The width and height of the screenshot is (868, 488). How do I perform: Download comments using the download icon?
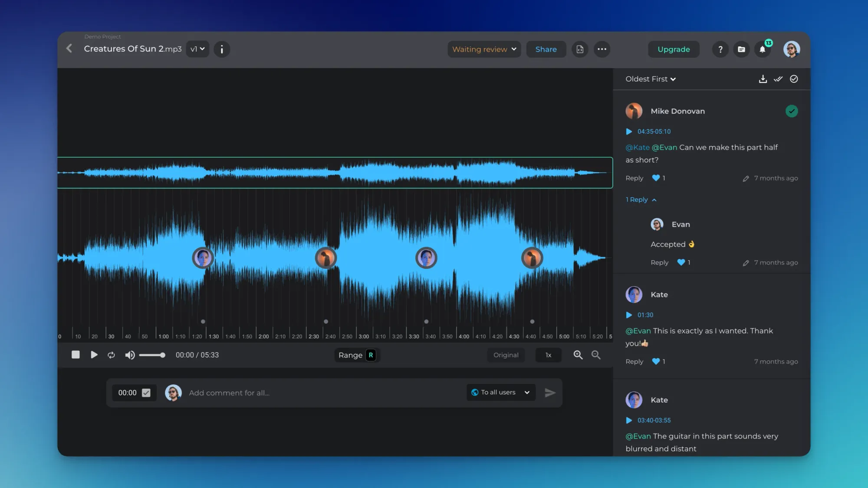(x=763, y=79)
